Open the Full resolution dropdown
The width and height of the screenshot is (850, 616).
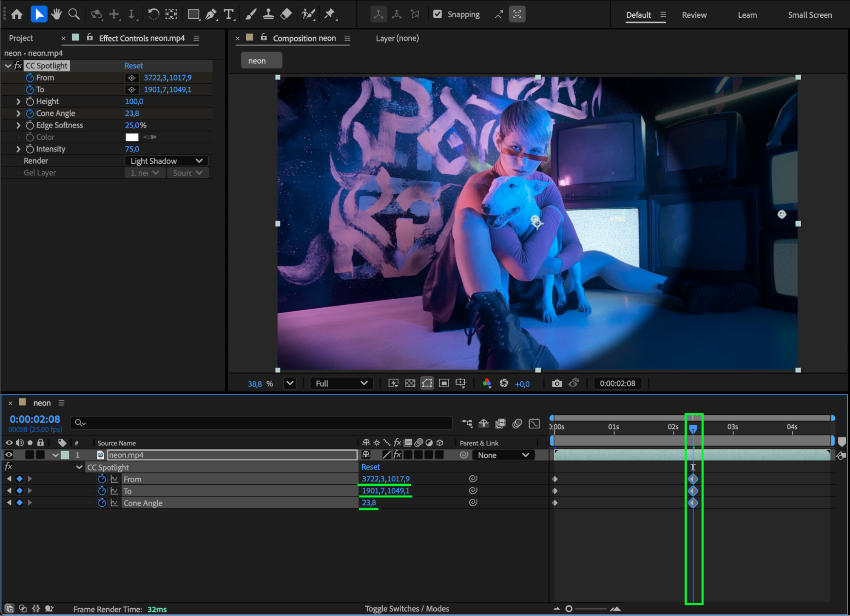pos(341,383)
